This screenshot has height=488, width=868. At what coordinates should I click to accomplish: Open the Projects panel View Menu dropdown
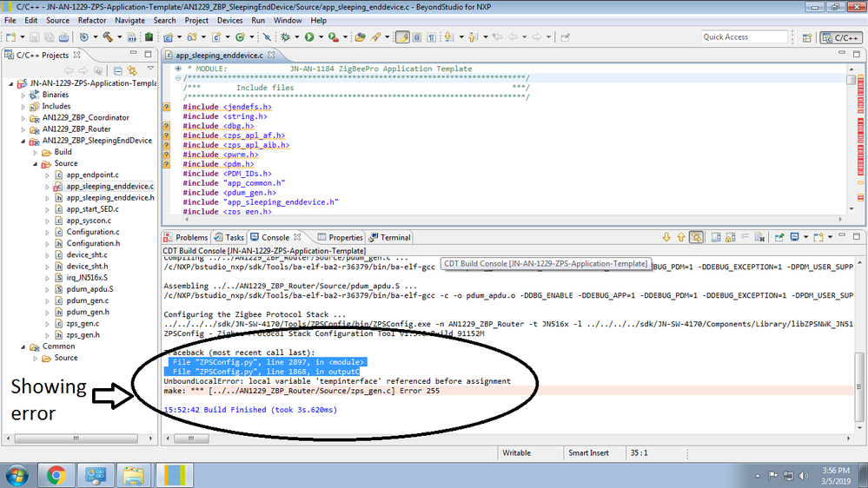(x=150, y=69)
